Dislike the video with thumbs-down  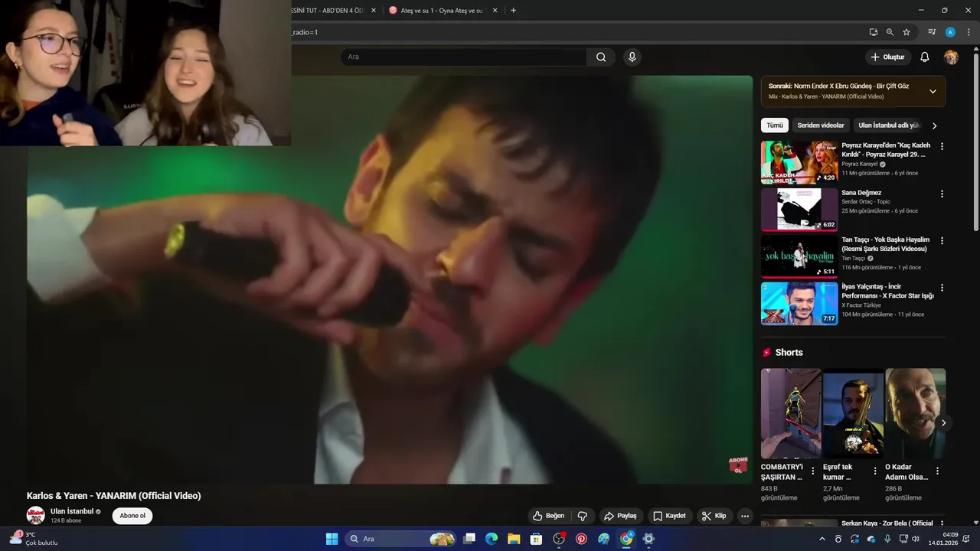(x=582, y=516)
